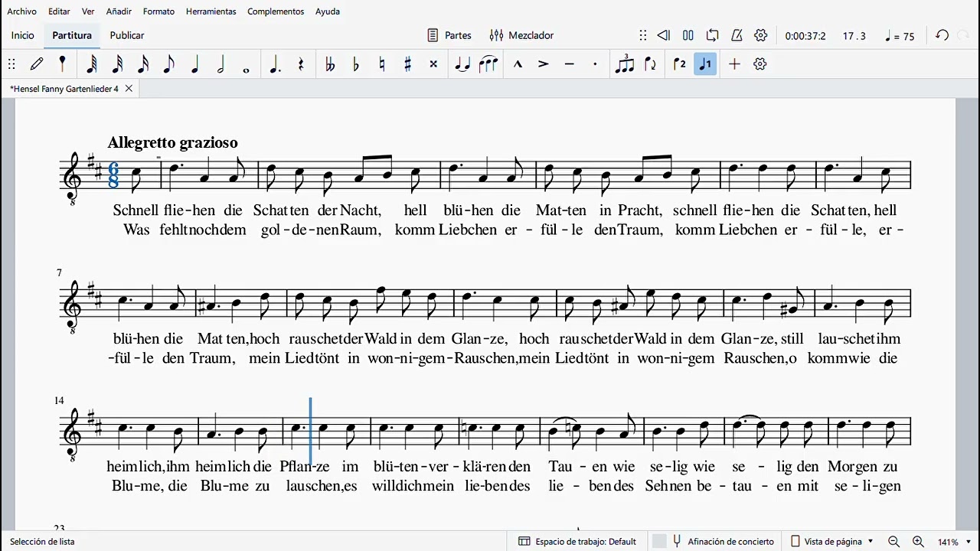Viewport: 980px width, 551px height.
Task: Apply the sharp accidental
Action: click(407, 64)
